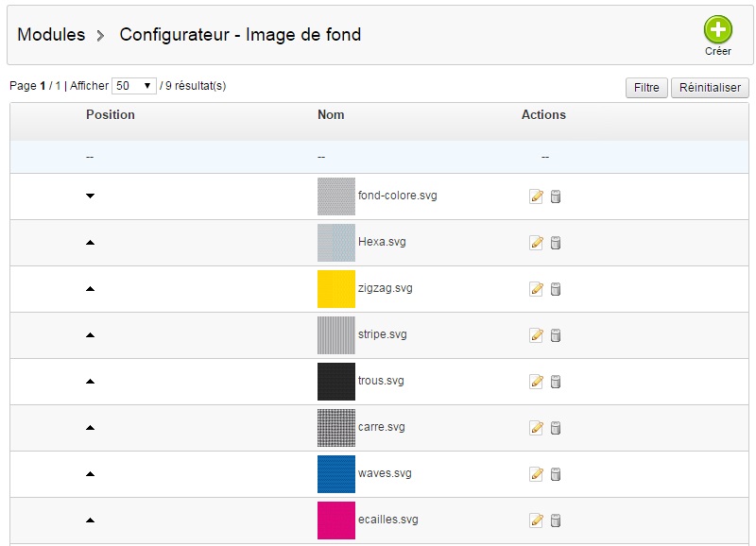The width and height of the screenshot is (756, 546).
Task: Edit zigzag.svg with pencil icon
Action: 536,289
